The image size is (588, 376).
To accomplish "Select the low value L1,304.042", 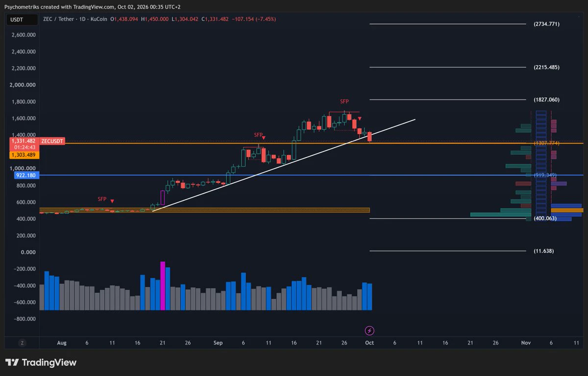I will [184, 19].
